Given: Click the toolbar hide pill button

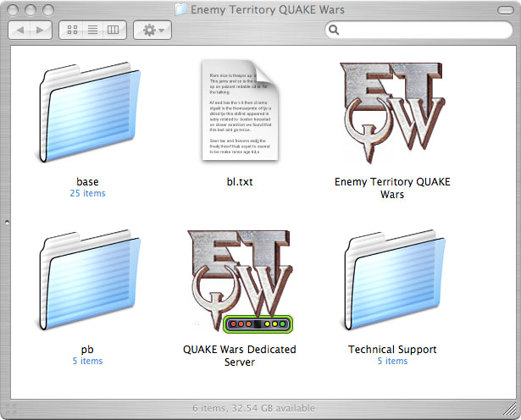Looking at the screenshot, I should pos(506,10).
